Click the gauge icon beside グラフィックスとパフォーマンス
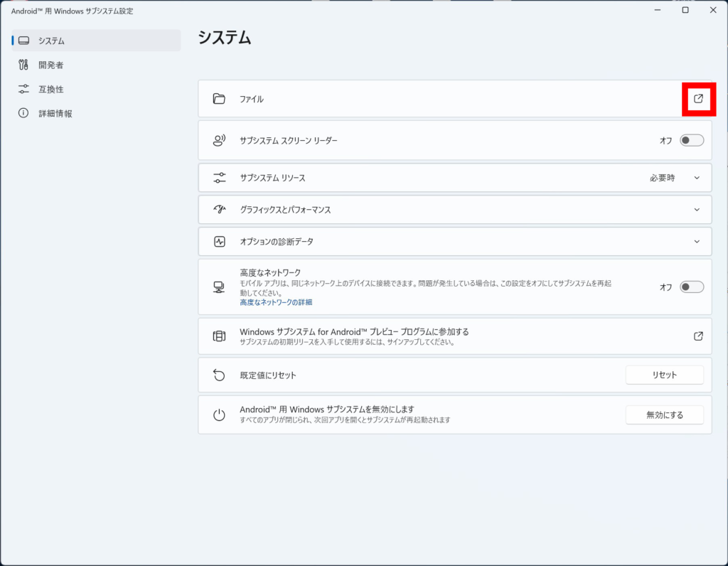Image resolution: width=728 pixels, height=566 pixels. 219,210
